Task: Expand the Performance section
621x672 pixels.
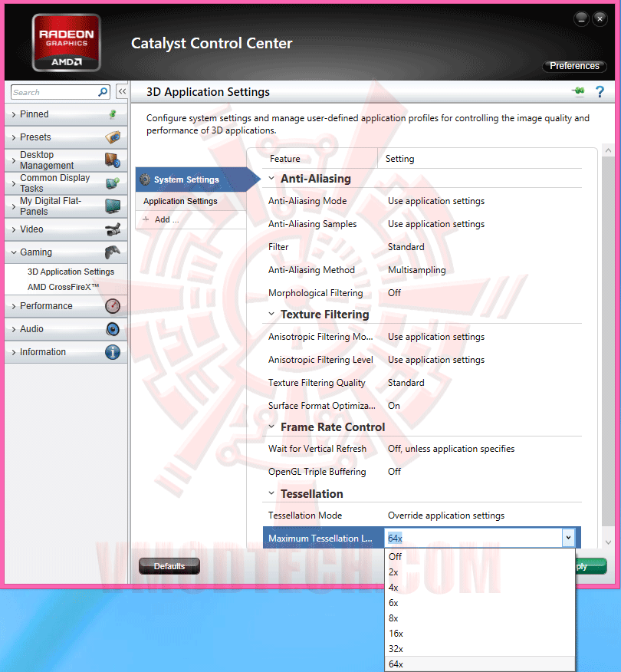Action: (x=14, y=306)
